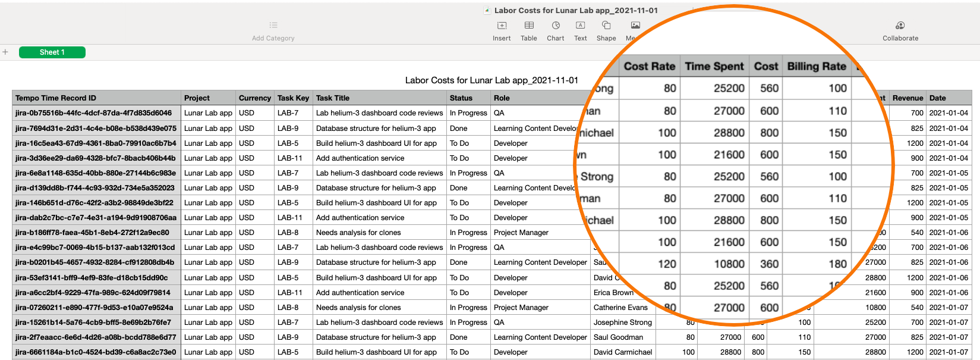
Task: Select Status Done in the jira-7694d31e row
Action: coord(468,128)
